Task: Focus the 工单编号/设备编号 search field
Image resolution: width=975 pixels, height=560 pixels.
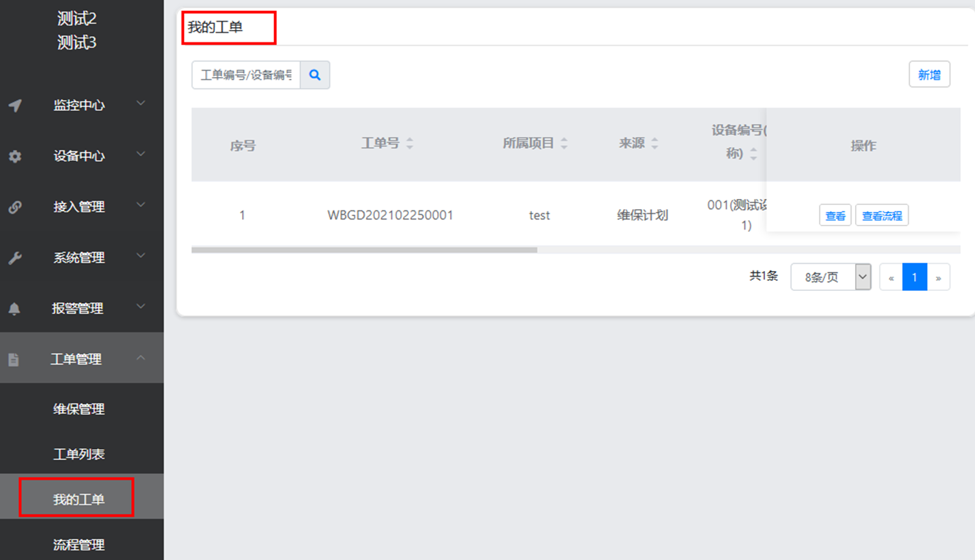Action: point(246,75)
